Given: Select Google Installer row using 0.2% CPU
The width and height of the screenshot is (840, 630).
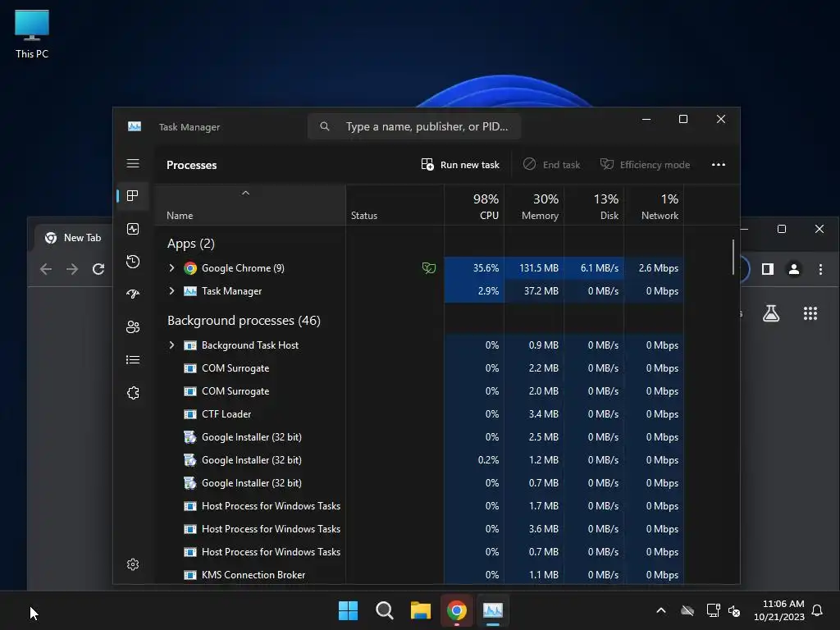Looking at the screenshot, I should (x=419, y=460).
